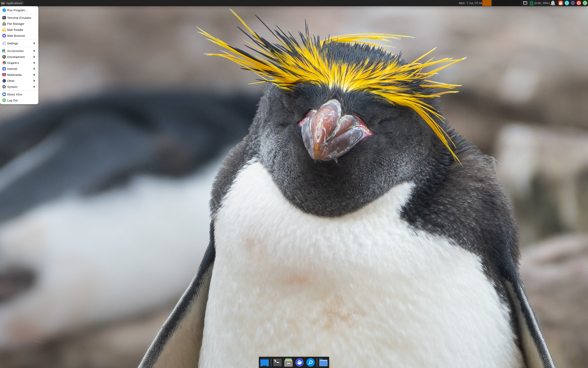Expand the Internet submenu
This screenshot has height=368, width=588.
[x=19, y=69]
